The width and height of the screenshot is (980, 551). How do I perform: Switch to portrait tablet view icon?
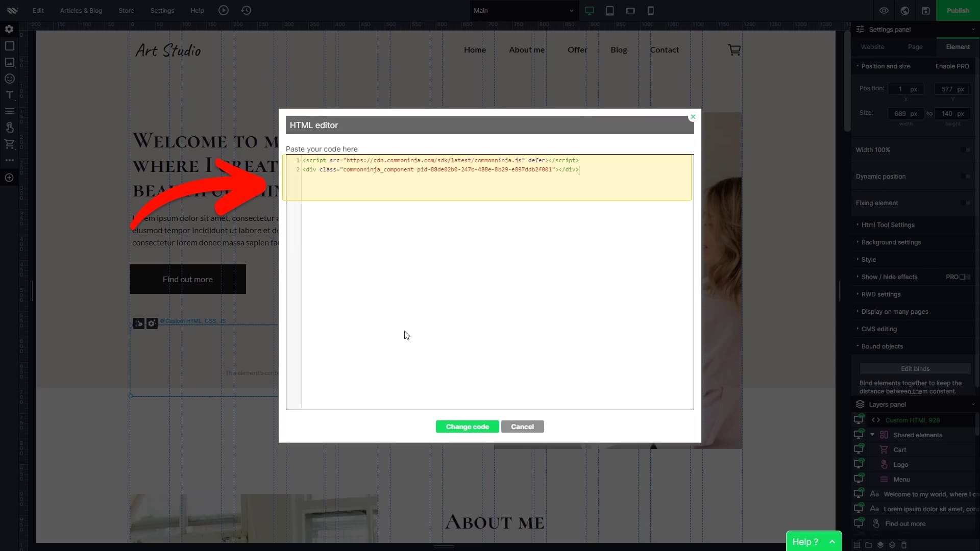point(610,11)
